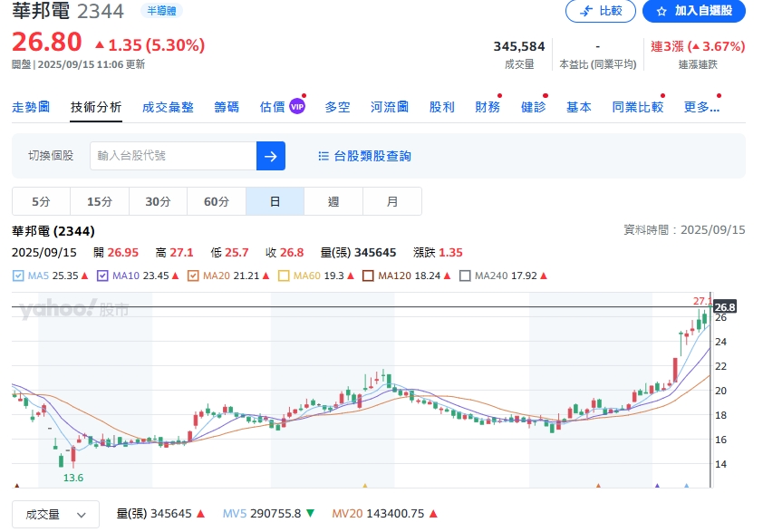The width and height of the screenshot is (763, 532).
Task: Click the compare (比較) icon button
Action: (x=587, y=11)
